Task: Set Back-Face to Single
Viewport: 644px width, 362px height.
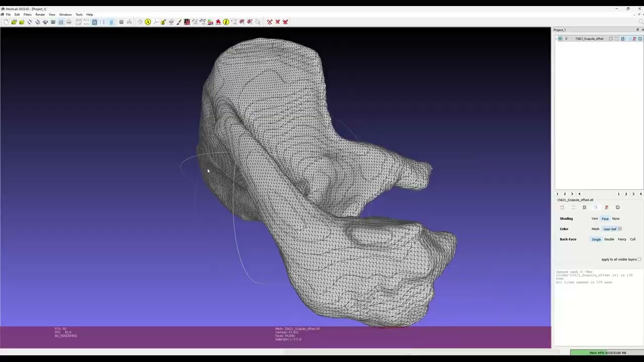Action: point(596,239)
